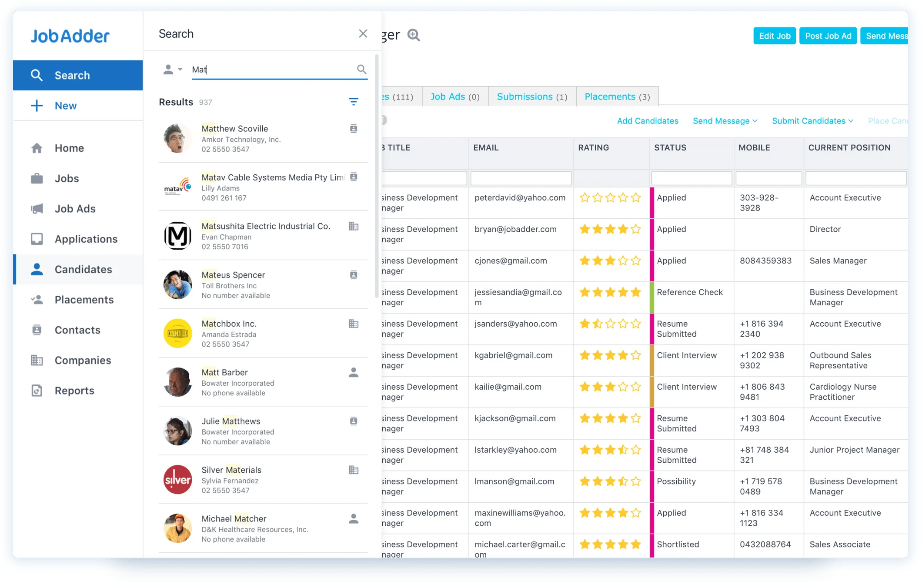Open the Applications section

pos(85,239)
